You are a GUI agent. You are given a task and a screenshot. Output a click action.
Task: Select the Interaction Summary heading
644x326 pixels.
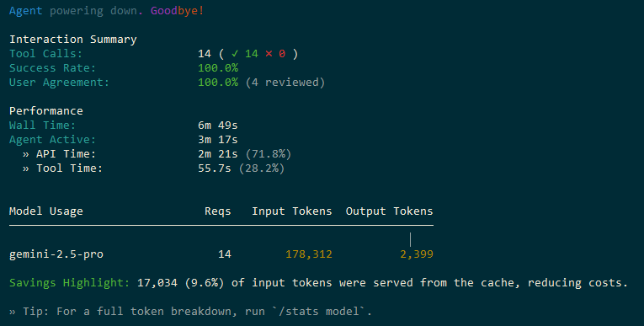[x=73, y=40]
